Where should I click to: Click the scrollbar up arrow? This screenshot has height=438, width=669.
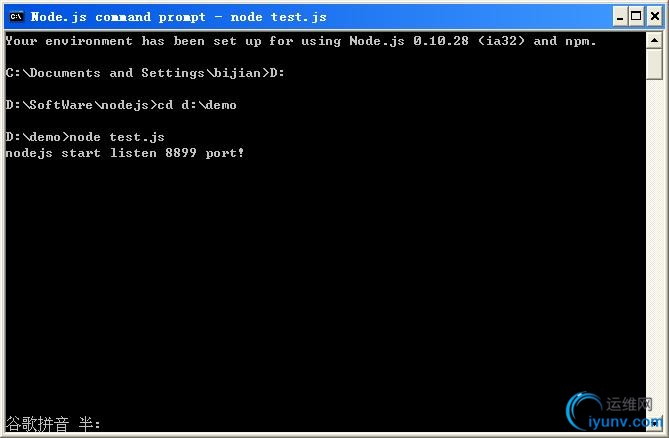(x=654, y=41)
